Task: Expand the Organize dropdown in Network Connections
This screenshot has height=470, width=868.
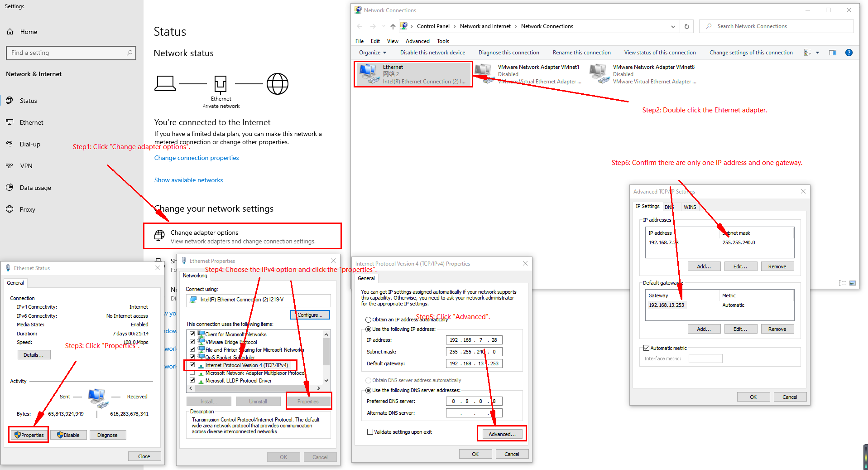Action: (x=373, y=53)
